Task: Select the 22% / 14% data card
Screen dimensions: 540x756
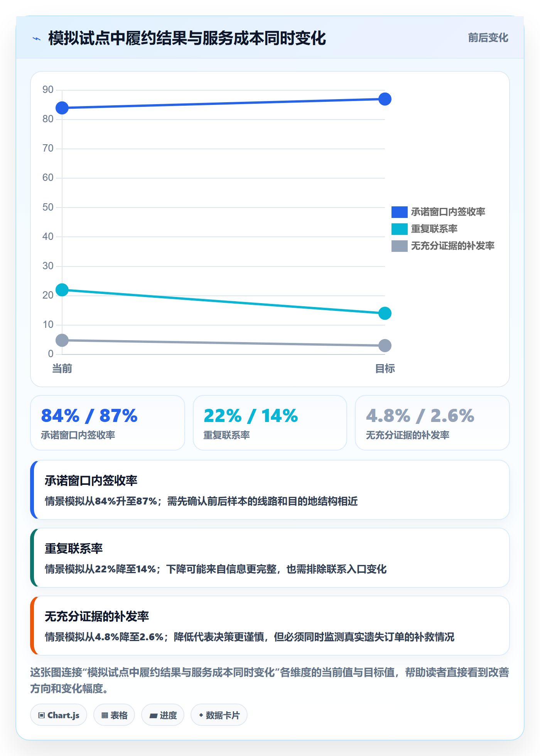Action: tap(270, 423)
